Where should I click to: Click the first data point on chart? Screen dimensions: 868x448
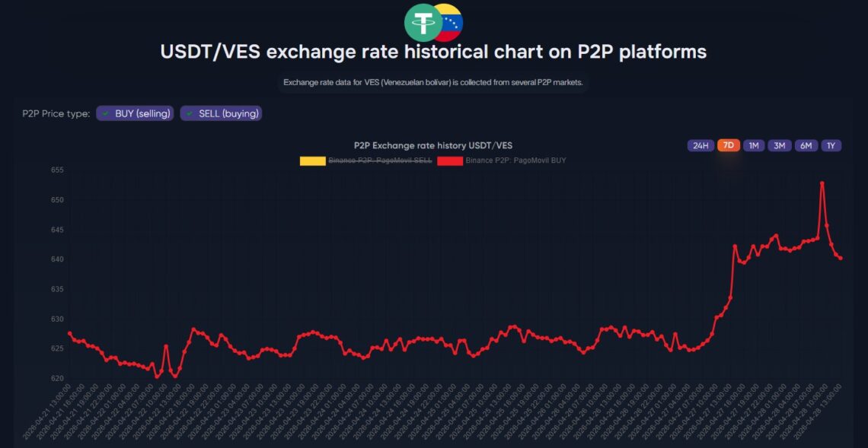tap(69, 333)
